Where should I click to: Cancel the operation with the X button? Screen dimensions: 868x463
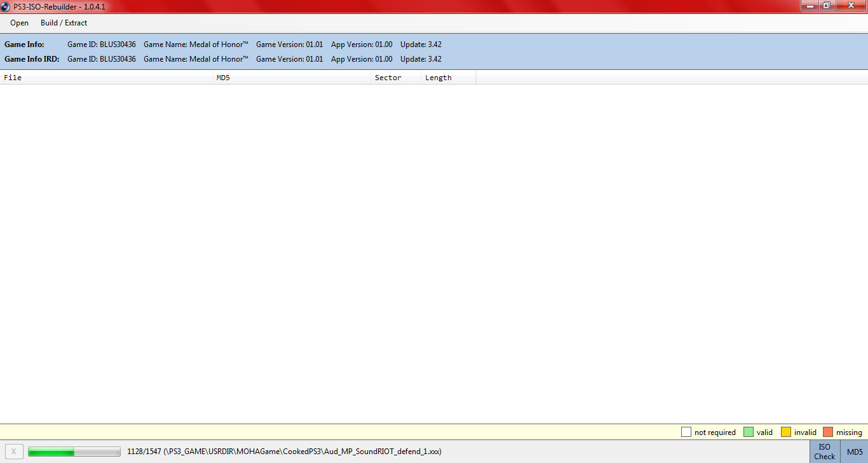14,452
